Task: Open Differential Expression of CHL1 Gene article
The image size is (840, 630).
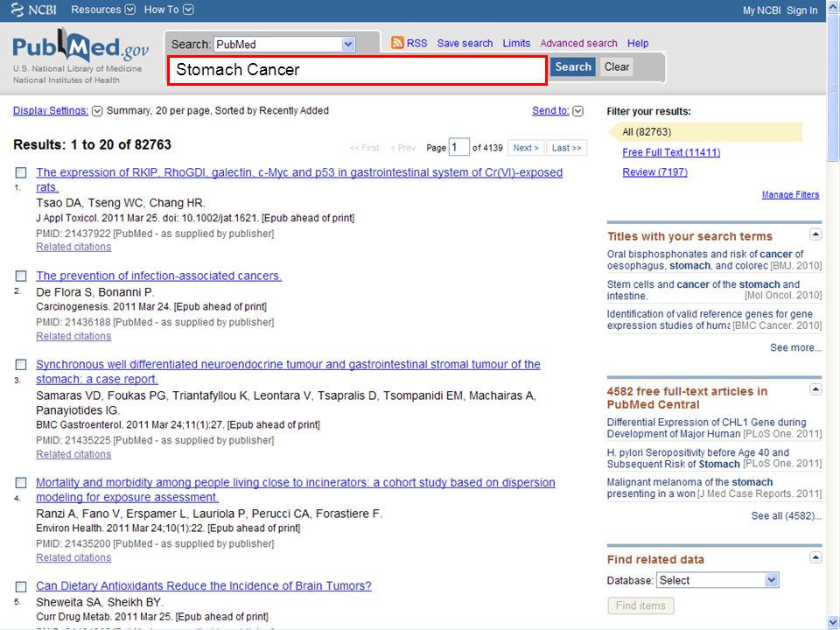Action: [707, 428]
